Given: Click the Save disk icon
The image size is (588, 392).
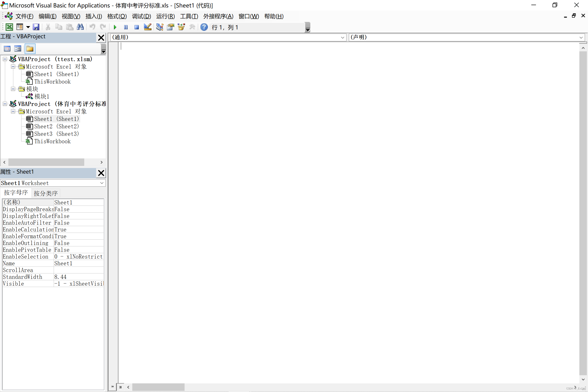Looking at the screenshot, I should tap(36, 27).
